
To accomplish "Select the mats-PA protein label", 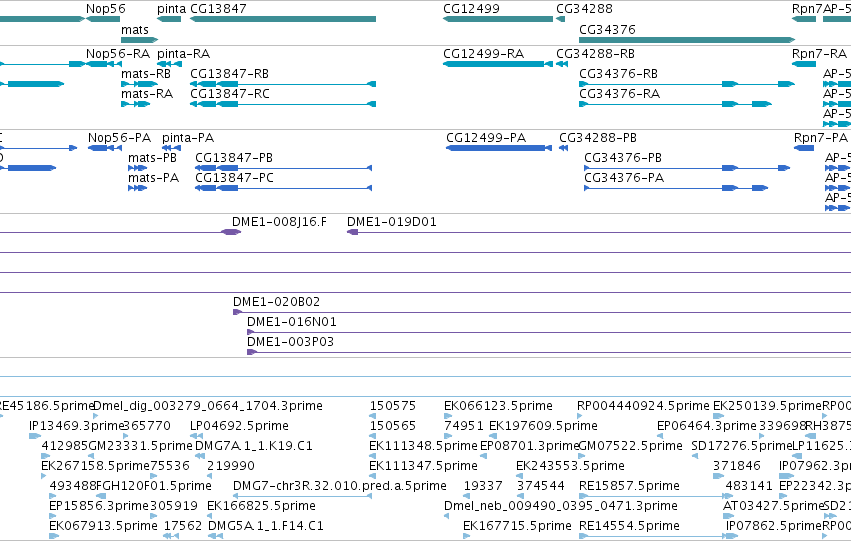I will 153,178.
